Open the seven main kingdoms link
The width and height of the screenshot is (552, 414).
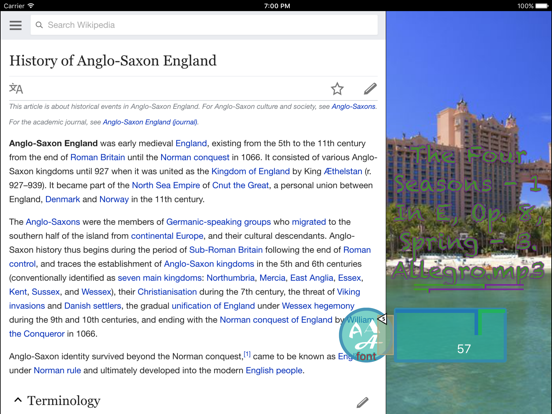coord(159,278)
